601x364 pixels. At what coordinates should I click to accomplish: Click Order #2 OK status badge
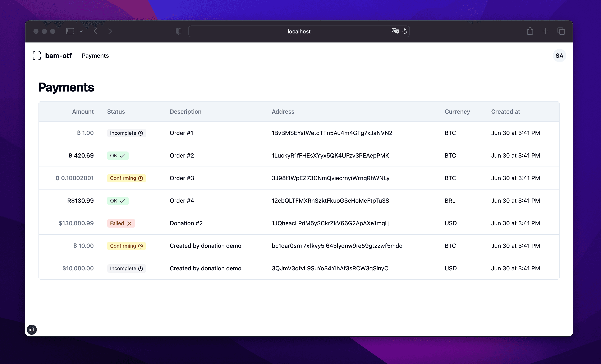(x=118, y=155)
